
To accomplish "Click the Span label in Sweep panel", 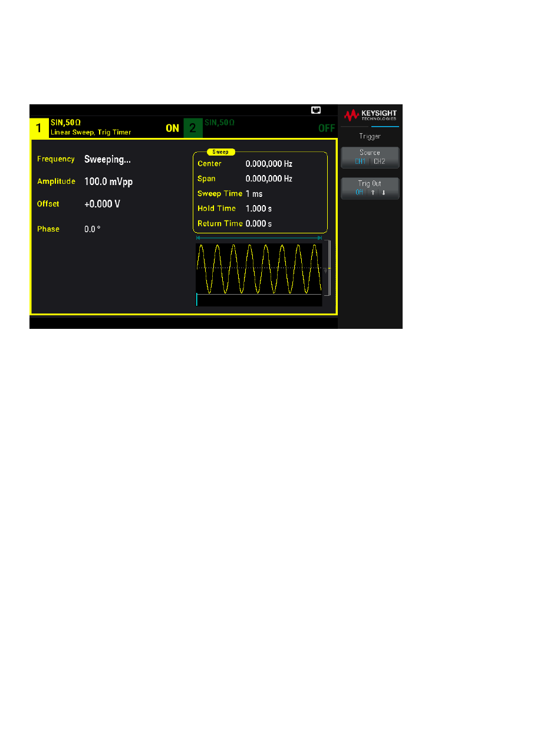I will click(x=206, y=179).
